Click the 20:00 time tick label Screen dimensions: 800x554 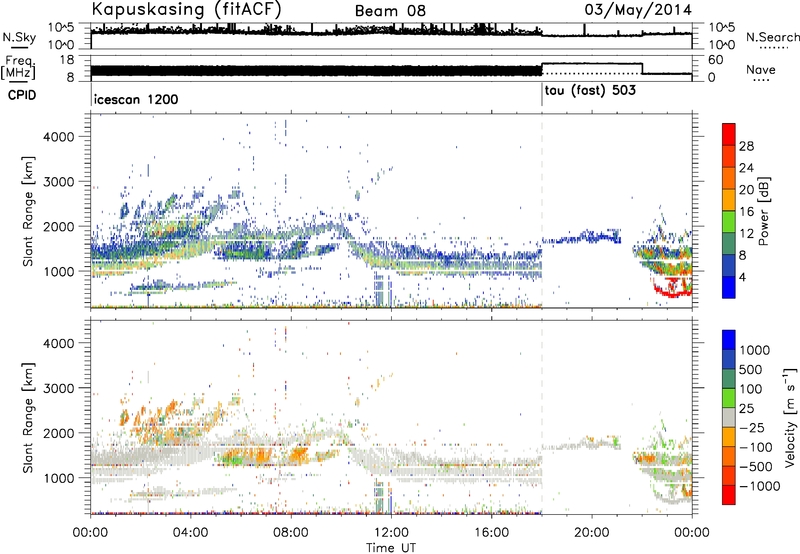pos(591,533)
